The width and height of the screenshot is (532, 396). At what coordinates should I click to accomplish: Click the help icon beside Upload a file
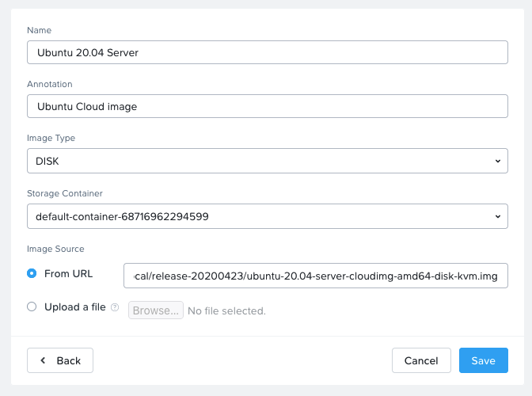[x=115, y=307]
